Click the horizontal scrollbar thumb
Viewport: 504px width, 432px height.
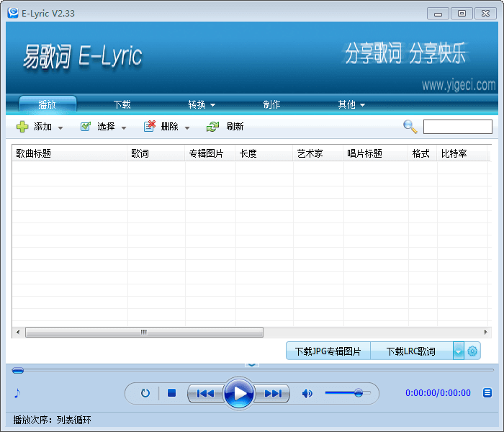pos(144,332)
